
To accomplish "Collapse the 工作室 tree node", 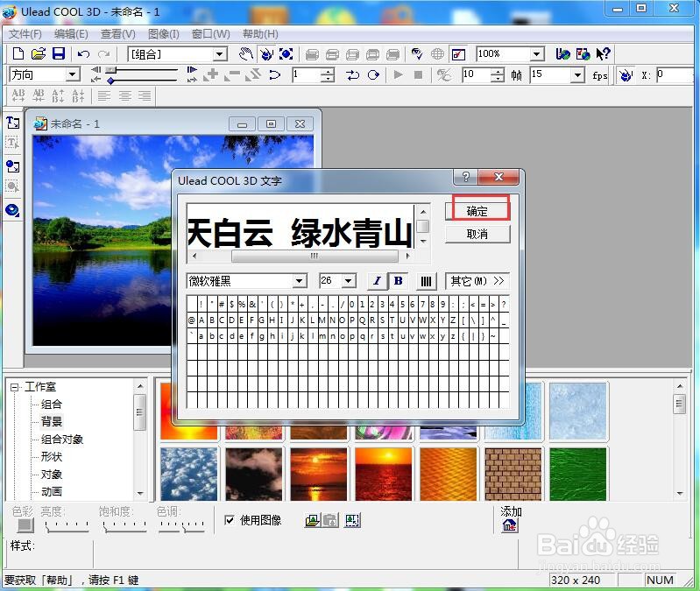I will (x=15, y=387).
